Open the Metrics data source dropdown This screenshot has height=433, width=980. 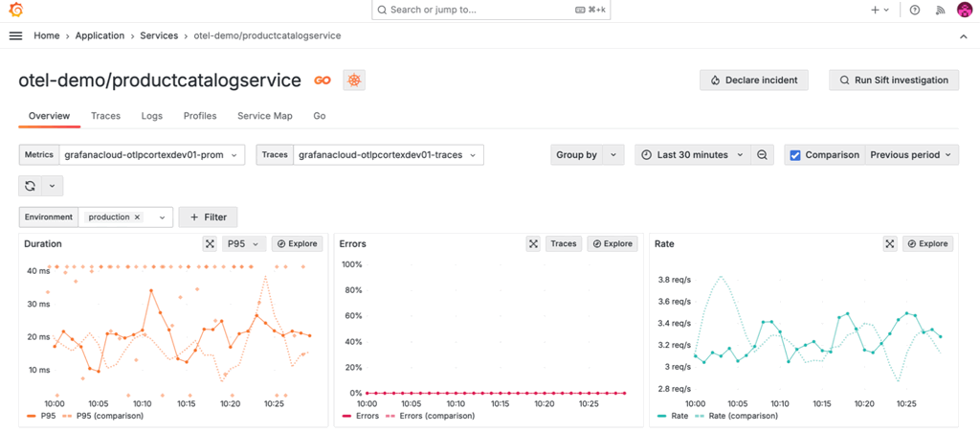[151, 155]
